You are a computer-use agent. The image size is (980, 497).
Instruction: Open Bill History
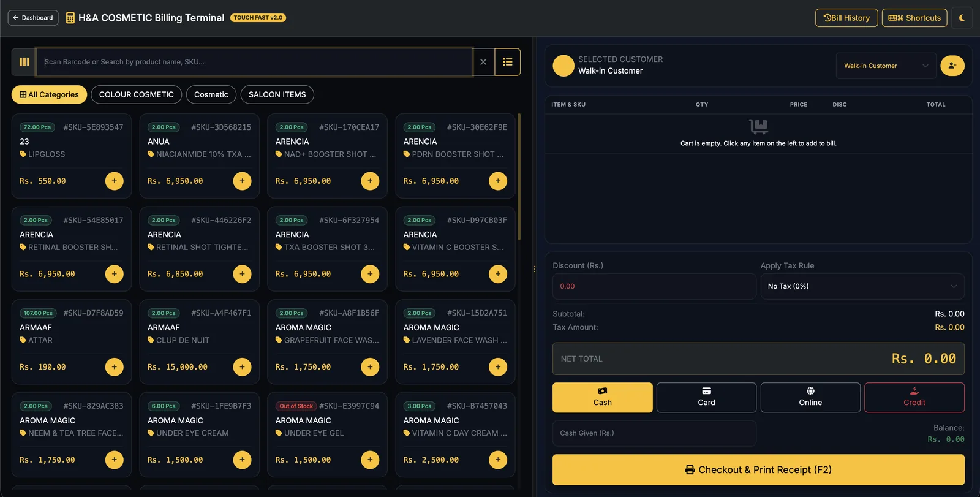click(846, 18)
